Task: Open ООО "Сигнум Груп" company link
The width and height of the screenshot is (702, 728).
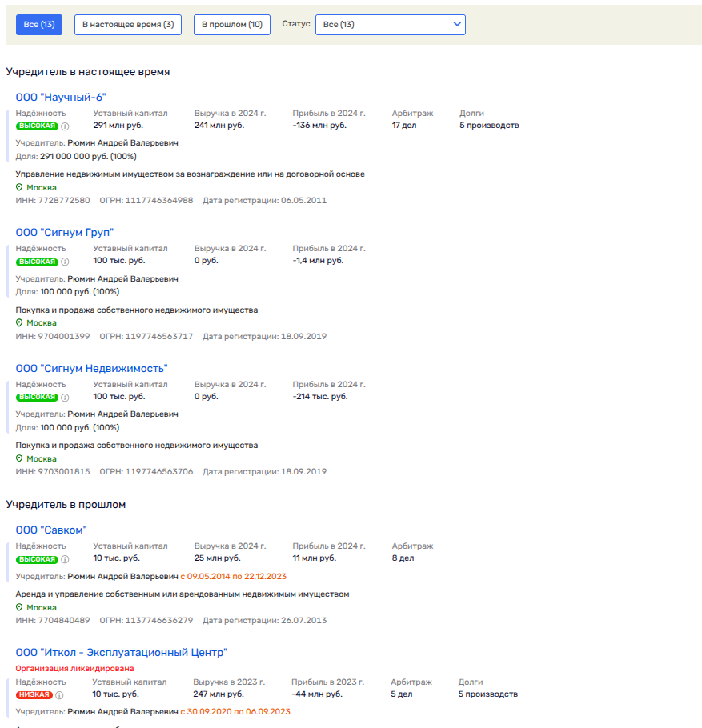Action: click(65, 233)
